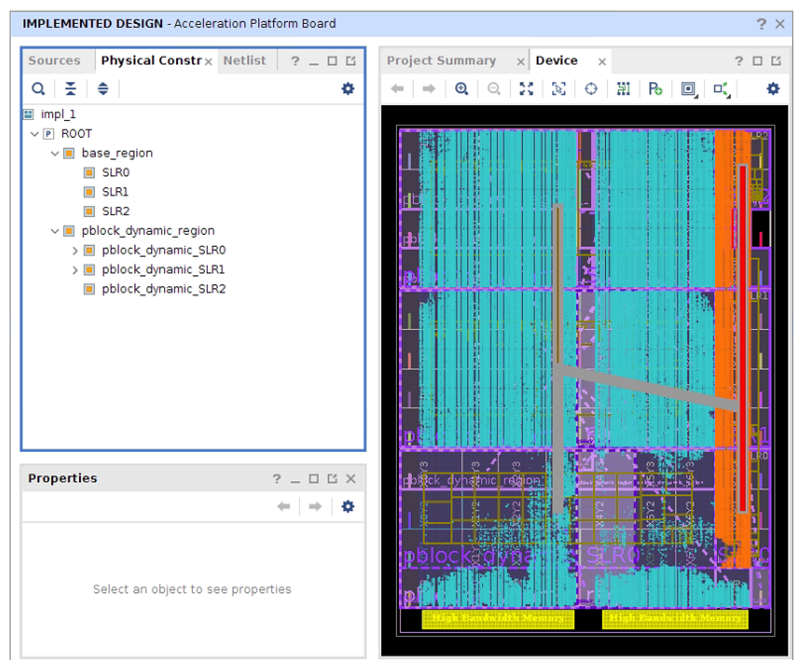Click Expand All in Physical Constraints toolbar

[x=103, y=88]
